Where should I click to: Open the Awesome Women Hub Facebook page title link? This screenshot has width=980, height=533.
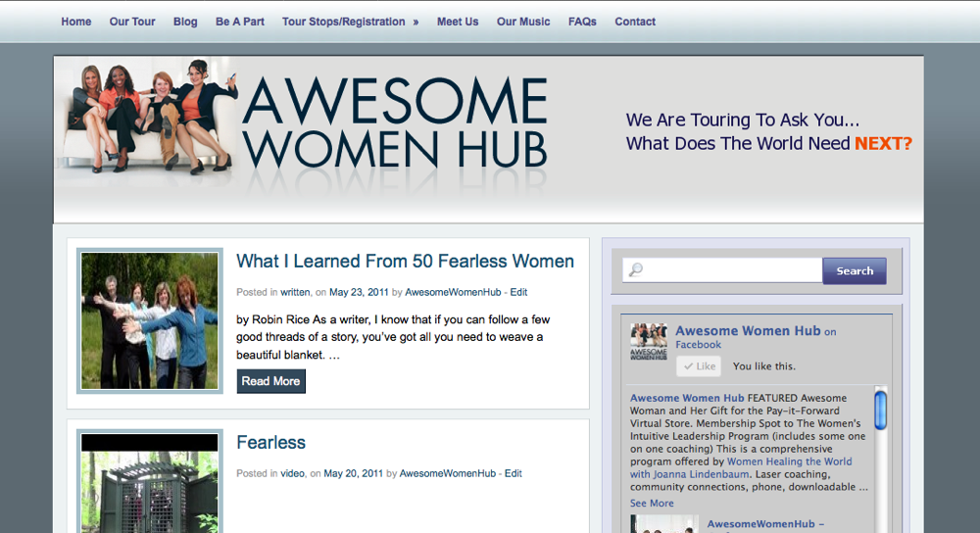(748, 330)
